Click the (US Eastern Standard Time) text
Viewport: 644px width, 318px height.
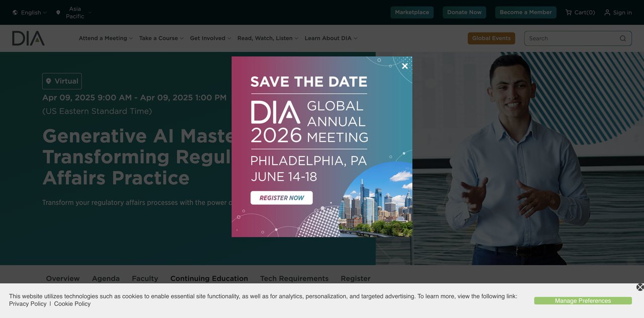[97, 111]
